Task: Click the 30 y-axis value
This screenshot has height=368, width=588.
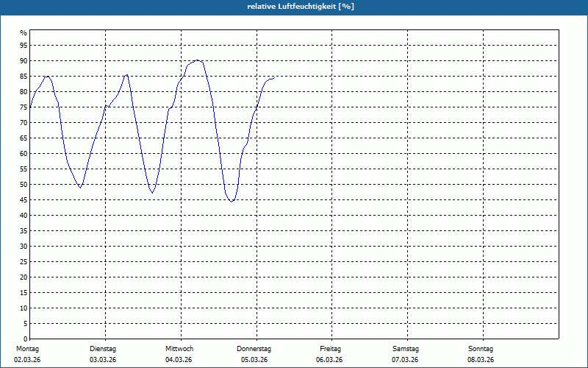Action: click(24, 247)
